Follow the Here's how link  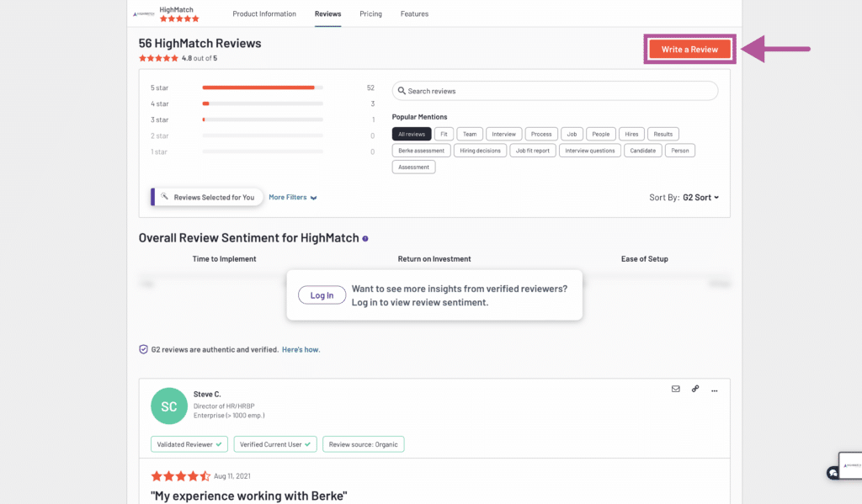(301, 349)
